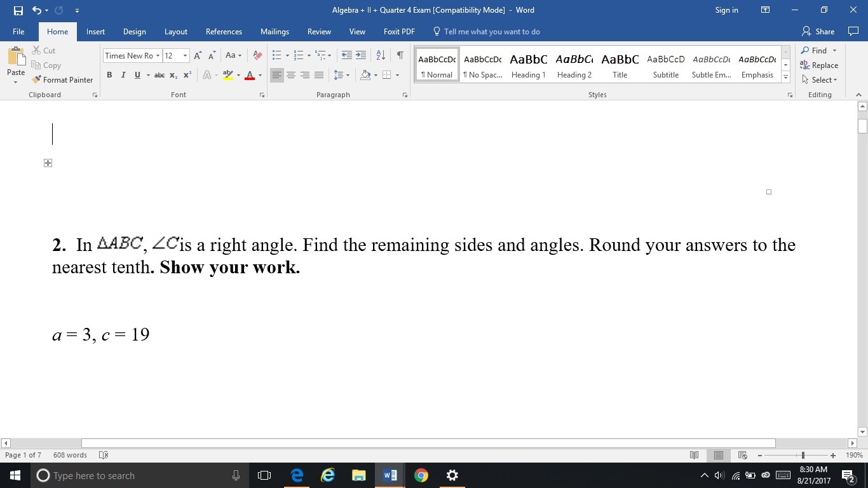
Task: Click the Replace button
Action: tap(819, 65)
